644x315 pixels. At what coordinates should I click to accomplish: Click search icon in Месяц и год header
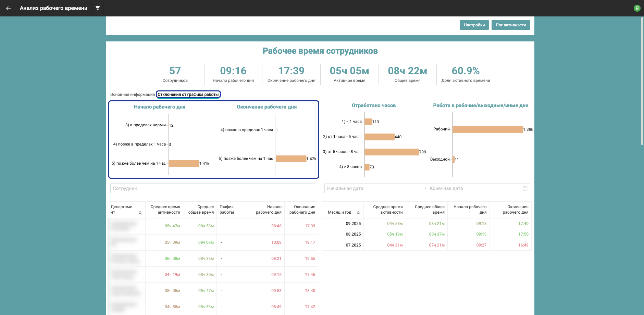click(358, 213)
